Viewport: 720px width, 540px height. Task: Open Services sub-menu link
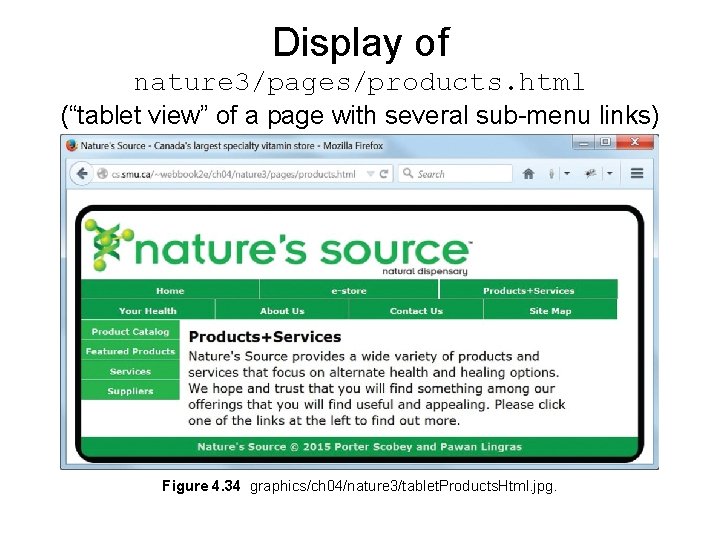coord(130,371)
